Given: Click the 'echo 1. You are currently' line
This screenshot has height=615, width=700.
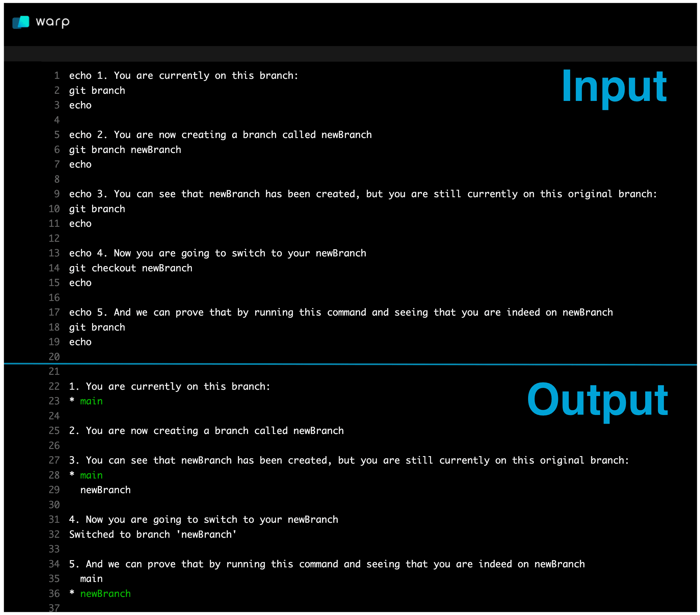Looking at the screenshot, I should tap(183, 75).
